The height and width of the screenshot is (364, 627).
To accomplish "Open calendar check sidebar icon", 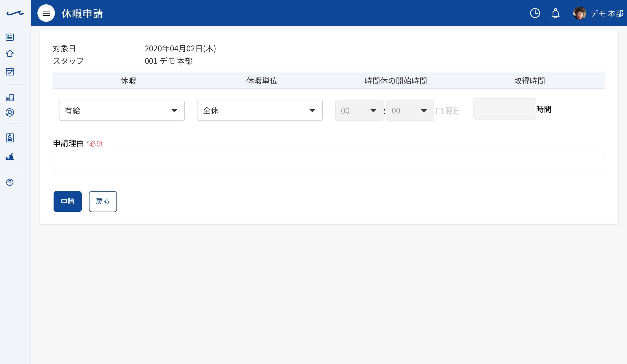I will pyautogui.click(x=10, y=72).
